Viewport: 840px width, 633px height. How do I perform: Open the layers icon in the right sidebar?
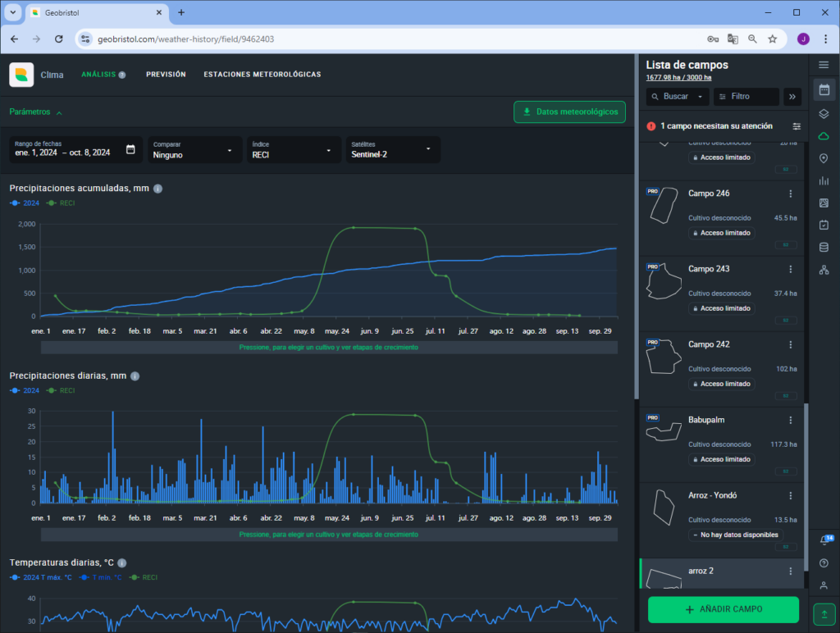coord(824,113)
